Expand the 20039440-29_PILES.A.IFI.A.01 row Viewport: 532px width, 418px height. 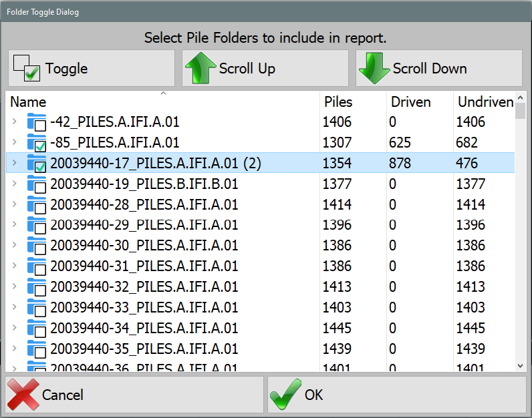point(14,224)
